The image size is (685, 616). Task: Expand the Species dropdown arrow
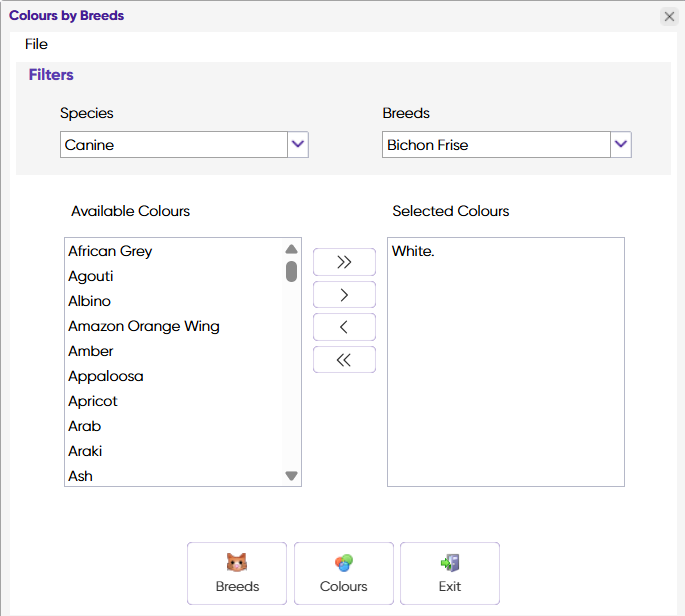point(297,145)
